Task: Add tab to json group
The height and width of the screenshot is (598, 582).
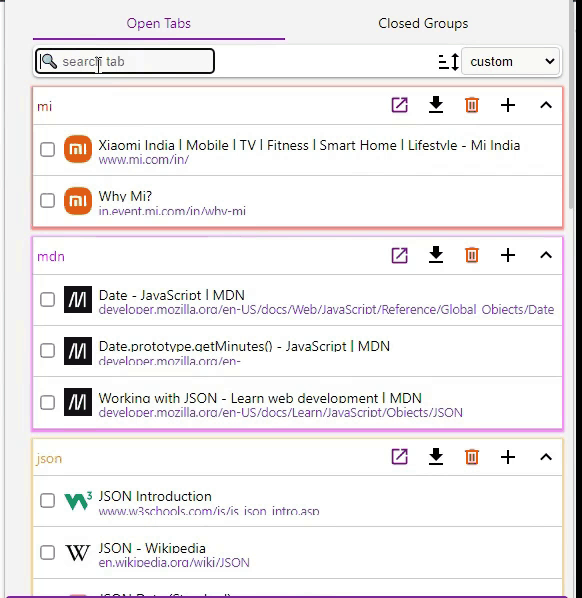Action: (x=508, y=457)
